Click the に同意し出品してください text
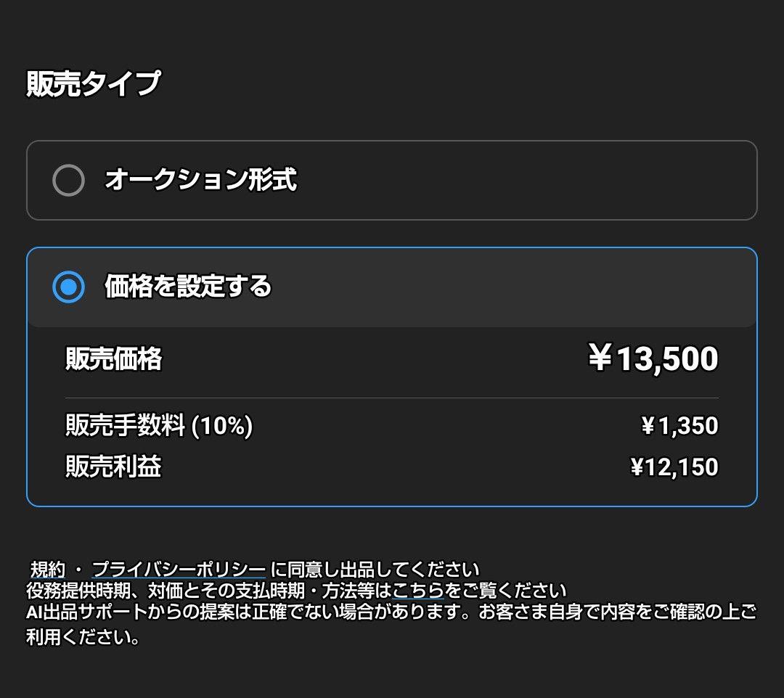 [375, 570]
